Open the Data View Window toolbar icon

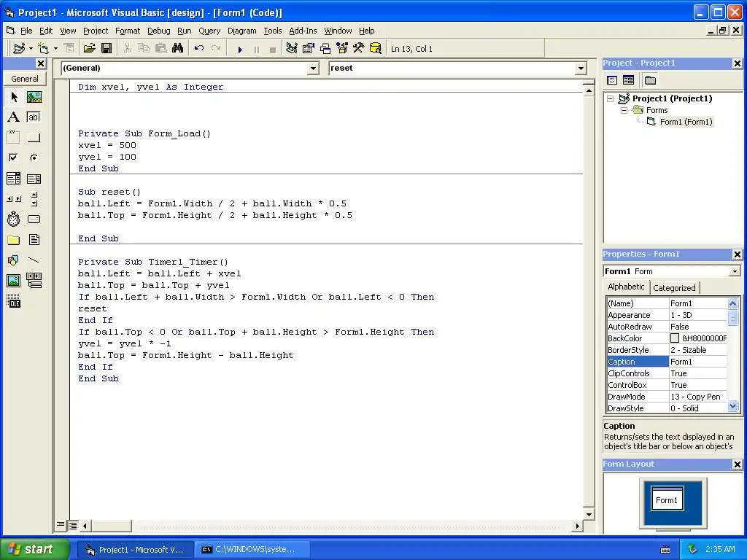(376, 48)
